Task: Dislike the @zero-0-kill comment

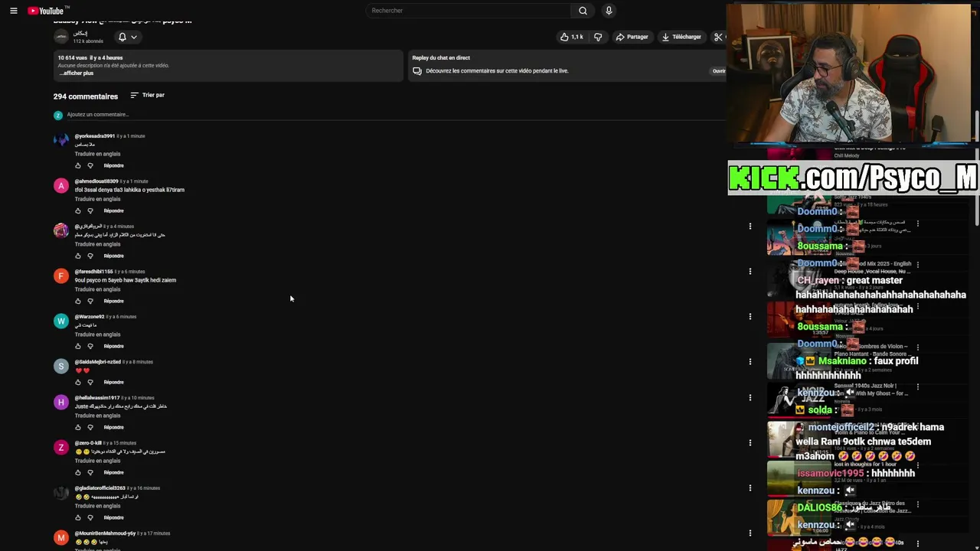Action: (90, 472)
